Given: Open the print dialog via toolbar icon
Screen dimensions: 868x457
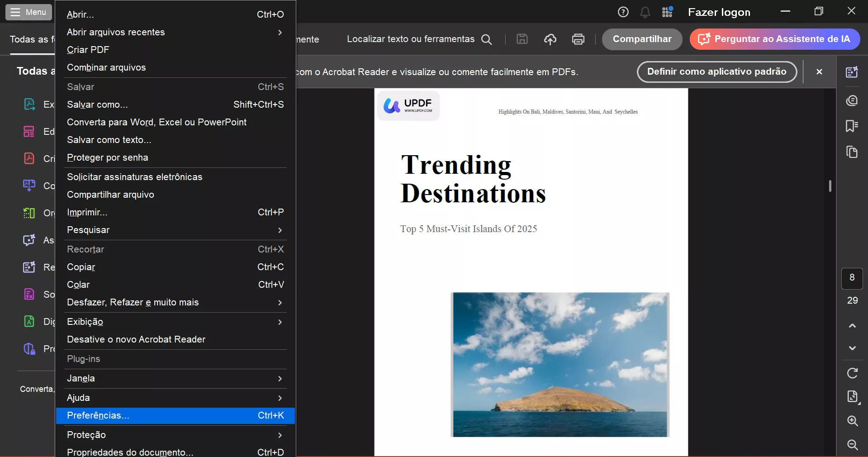Looking at the screenshot, I should coord(578,39).
